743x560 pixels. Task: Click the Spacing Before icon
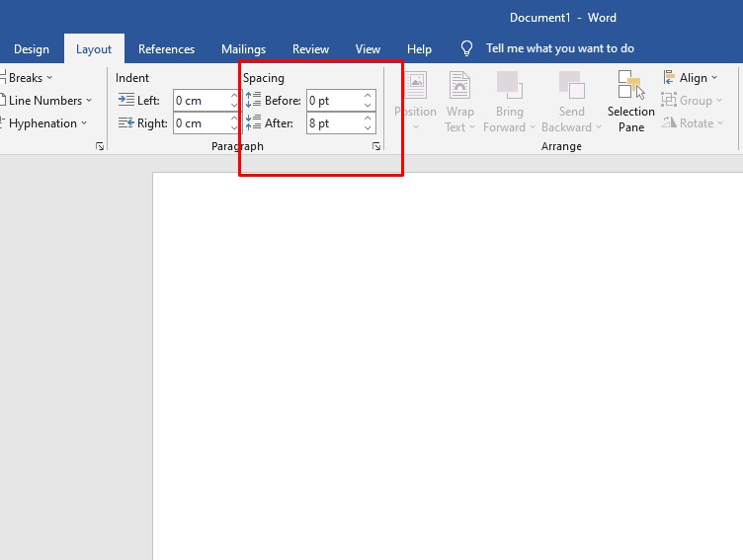tap(253, 100)
